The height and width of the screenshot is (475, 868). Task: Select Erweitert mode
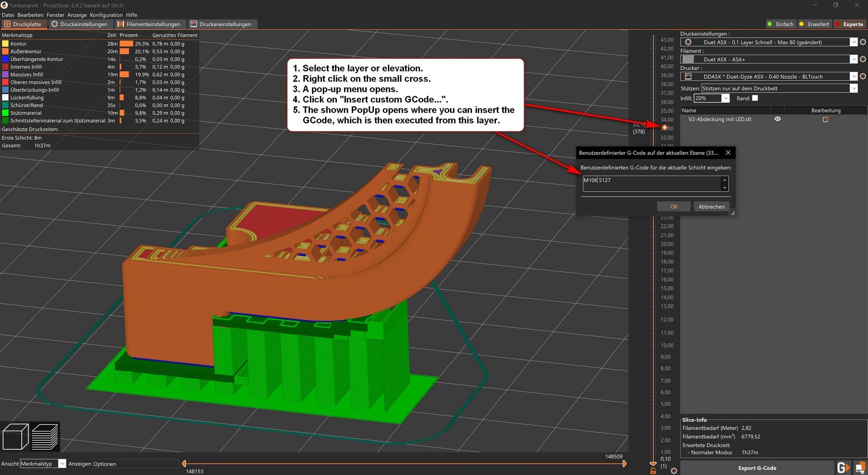[814, 24]
